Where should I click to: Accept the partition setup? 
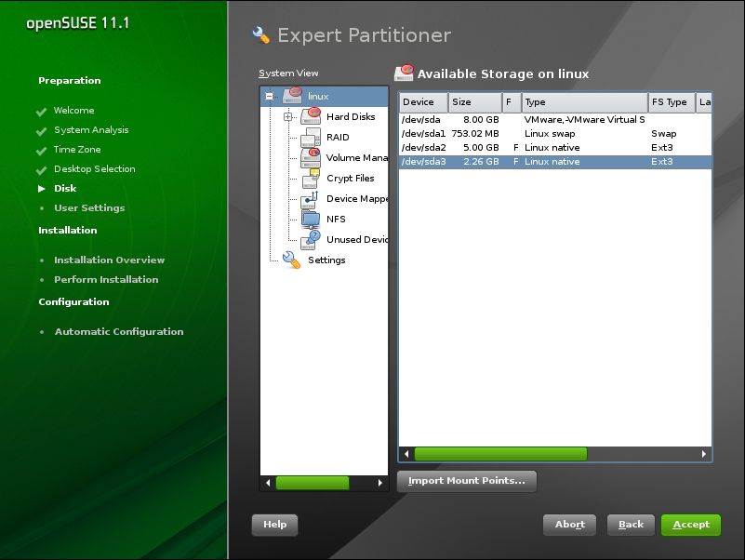pyautogui.click(x=691, y=525)
